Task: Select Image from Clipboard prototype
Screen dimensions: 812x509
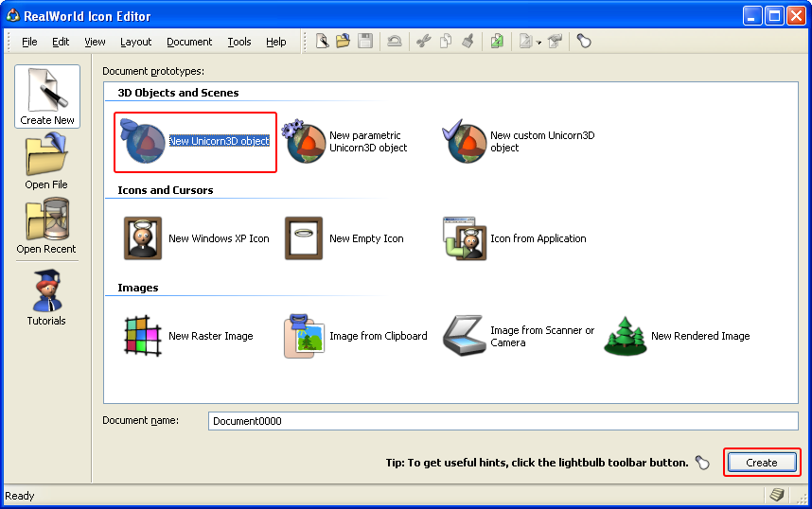Action: tap(355, 336)
